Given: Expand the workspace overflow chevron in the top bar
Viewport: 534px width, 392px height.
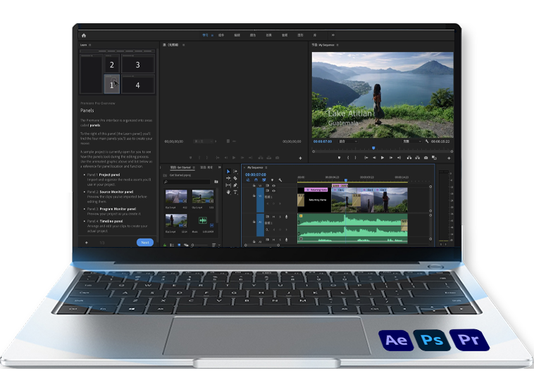Looking at the screenshot, I should point(333,35).
